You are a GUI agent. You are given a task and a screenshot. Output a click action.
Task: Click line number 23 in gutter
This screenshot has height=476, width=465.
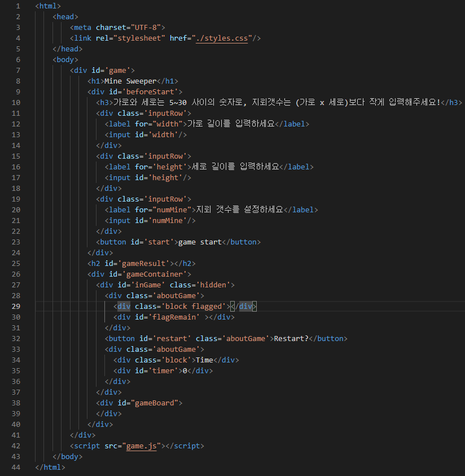[16, 242]
